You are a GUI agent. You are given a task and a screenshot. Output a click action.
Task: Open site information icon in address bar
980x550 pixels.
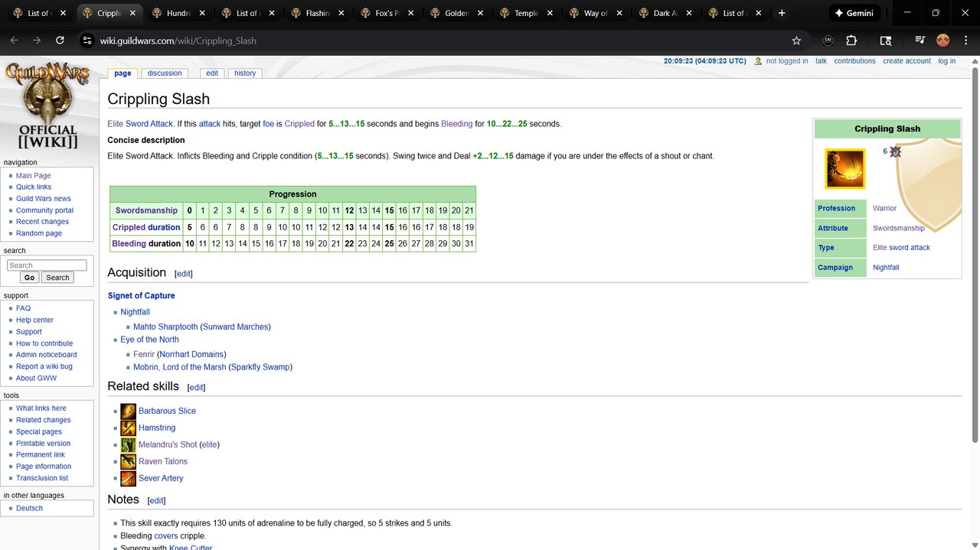[x=87, y=41]
